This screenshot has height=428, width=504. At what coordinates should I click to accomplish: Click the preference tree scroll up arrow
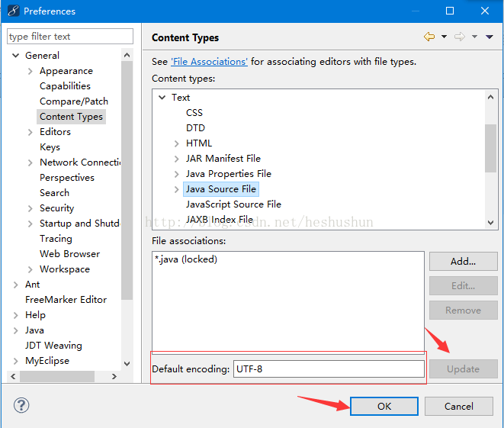[x=127, y=55]
